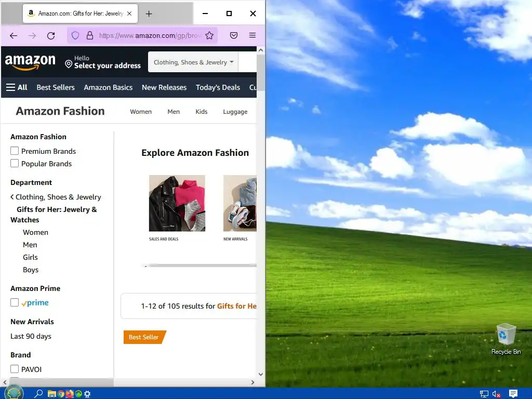532x399 pixels.
Task: Click the browser back arrow
Action: tap(14, 36)
